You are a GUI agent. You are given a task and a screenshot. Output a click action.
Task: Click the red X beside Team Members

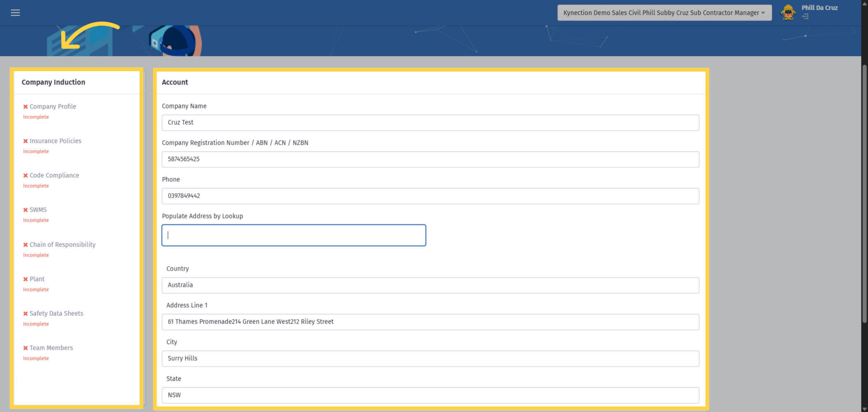25,348
